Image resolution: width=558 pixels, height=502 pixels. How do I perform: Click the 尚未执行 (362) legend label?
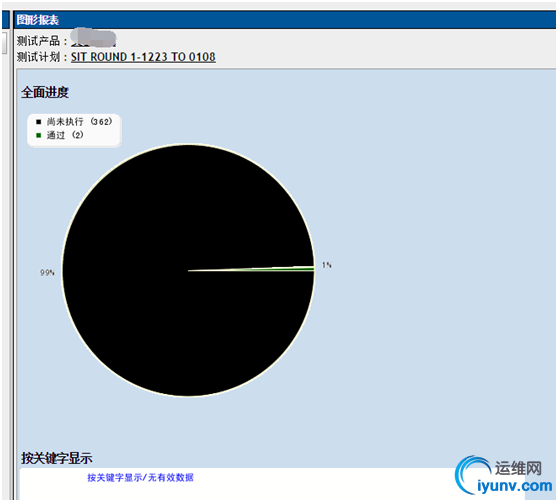(79, 122)
